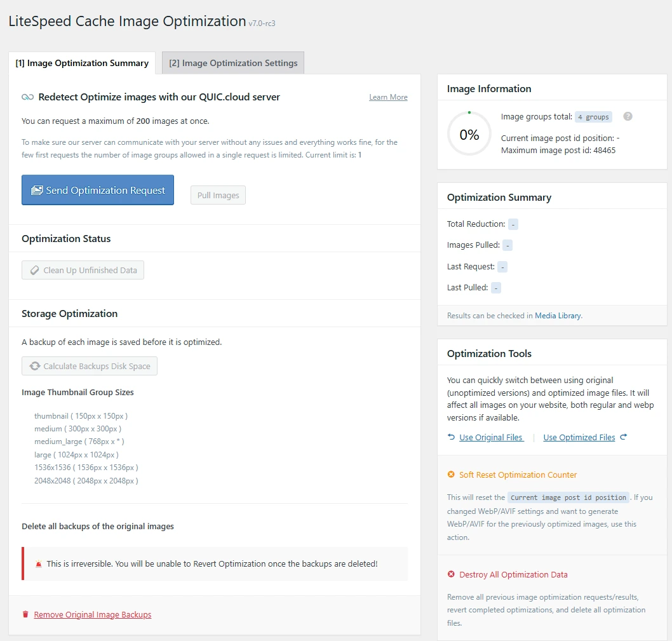Click Use Optimized Files link
Viewport: 672px width, 641px height.
coord(579,437)
